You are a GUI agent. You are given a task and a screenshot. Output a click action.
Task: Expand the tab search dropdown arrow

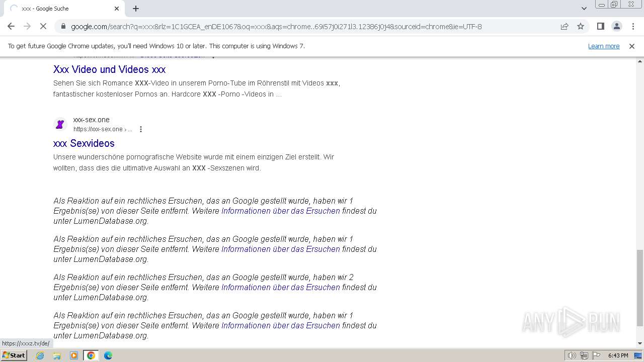click(584, 9)
